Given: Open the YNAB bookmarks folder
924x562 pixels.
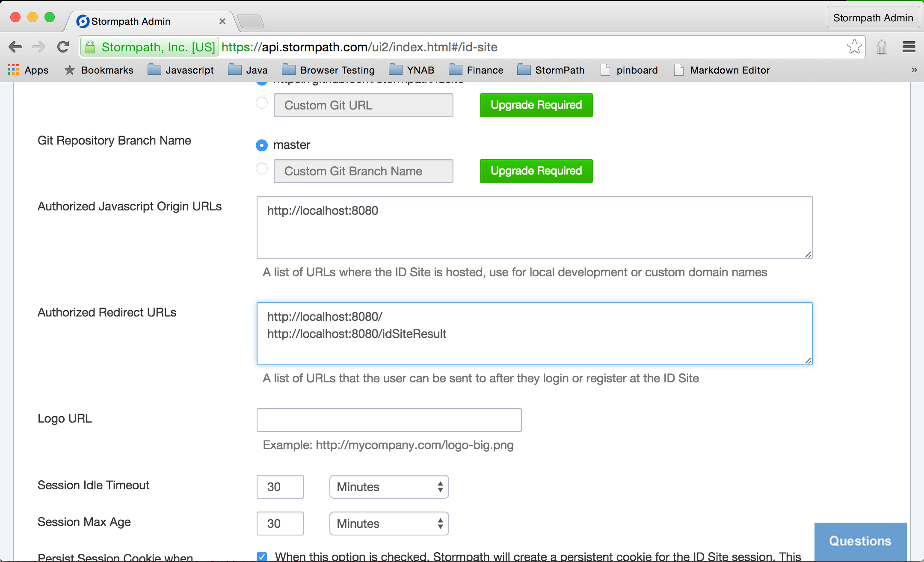Looking at the screenshot, I should pyautogui.click(x=412, y=70).
